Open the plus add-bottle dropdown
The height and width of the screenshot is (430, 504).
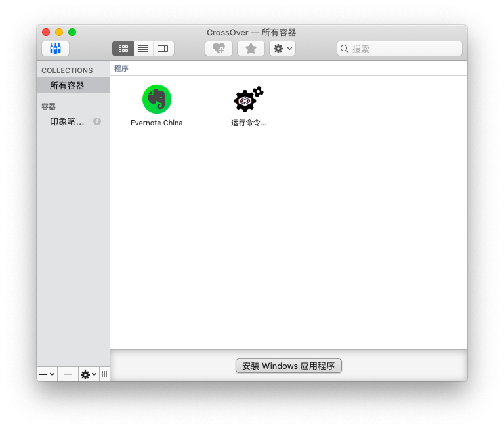click(x=47, y=374)
